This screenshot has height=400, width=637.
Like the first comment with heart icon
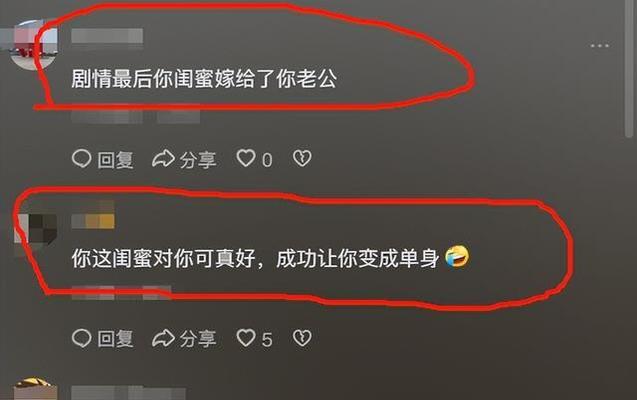[246, 158]
